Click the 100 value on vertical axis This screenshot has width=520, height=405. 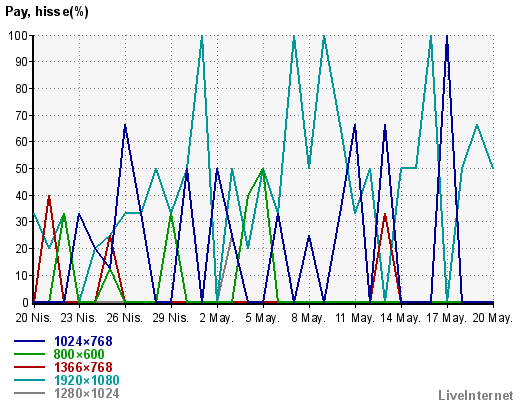[18, 35]
